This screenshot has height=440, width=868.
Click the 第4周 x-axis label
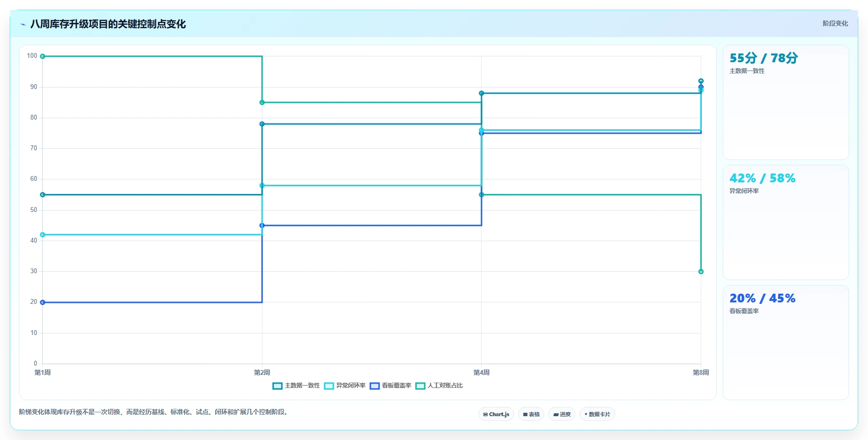(482, 372)
